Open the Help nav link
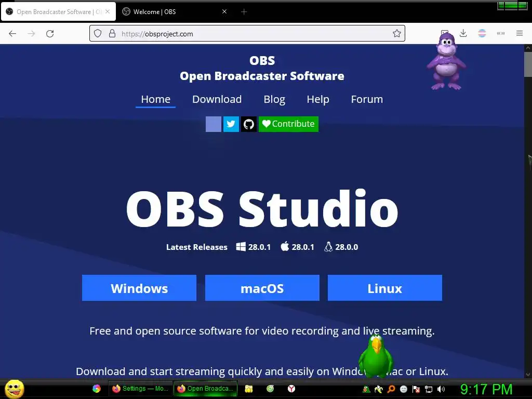532x399 pixels. coord(318,99)
